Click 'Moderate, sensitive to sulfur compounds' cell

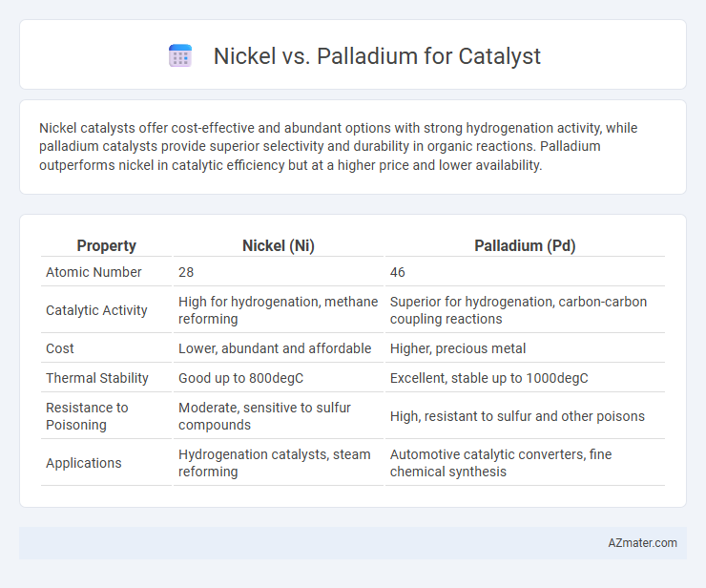[279, 416]
